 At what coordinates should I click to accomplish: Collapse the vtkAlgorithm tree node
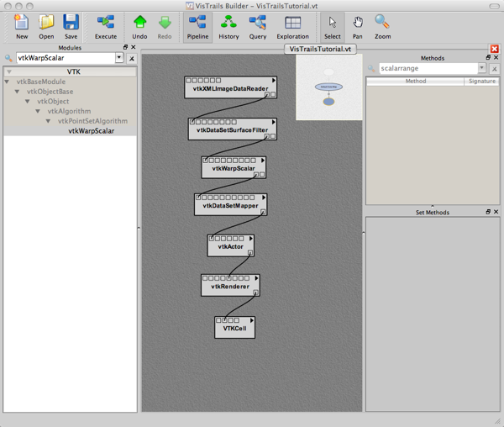click(x=38, y=111)
